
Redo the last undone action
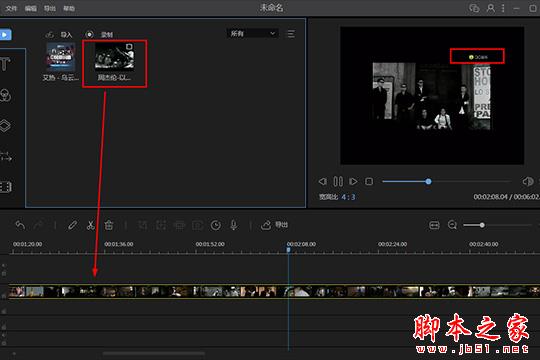[38, 225]
